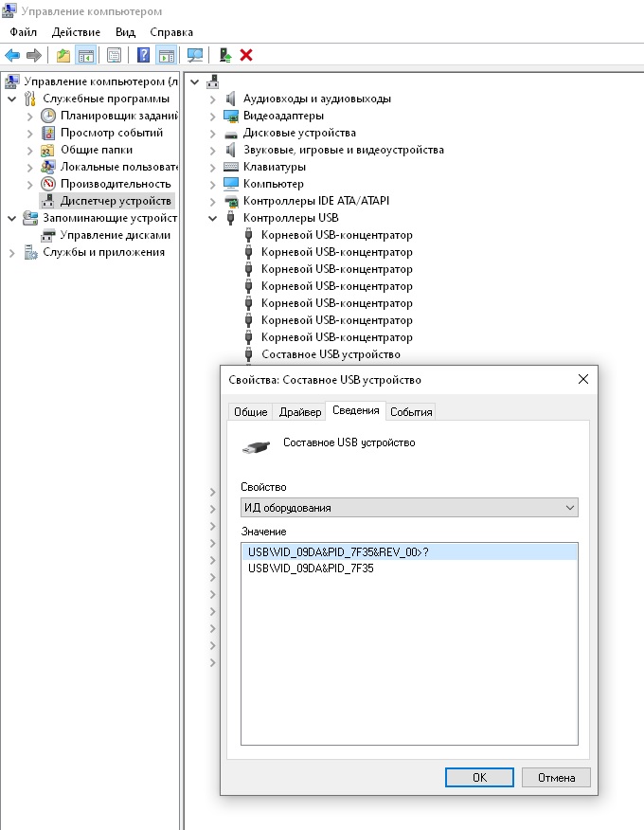Screen dimensions: 644x830
Task: Click the Служебные программы tools icon
Action: point(30,99)
